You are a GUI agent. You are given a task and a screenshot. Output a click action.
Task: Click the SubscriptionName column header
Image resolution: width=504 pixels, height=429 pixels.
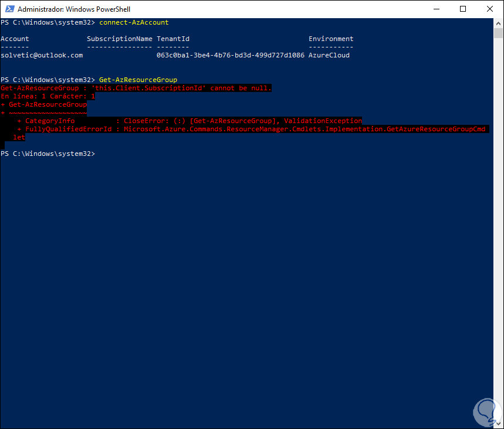pos(120,39)
